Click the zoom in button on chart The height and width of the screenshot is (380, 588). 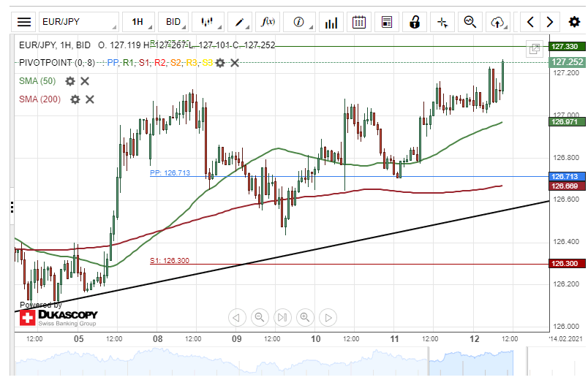pyautogui.click(x=305, y=317)
